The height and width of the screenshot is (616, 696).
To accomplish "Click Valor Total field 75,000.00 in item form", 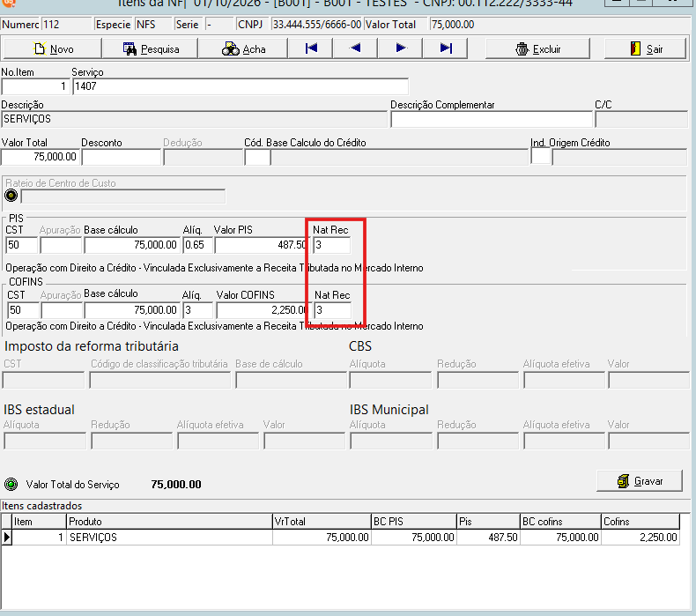I will pos(40,157).
